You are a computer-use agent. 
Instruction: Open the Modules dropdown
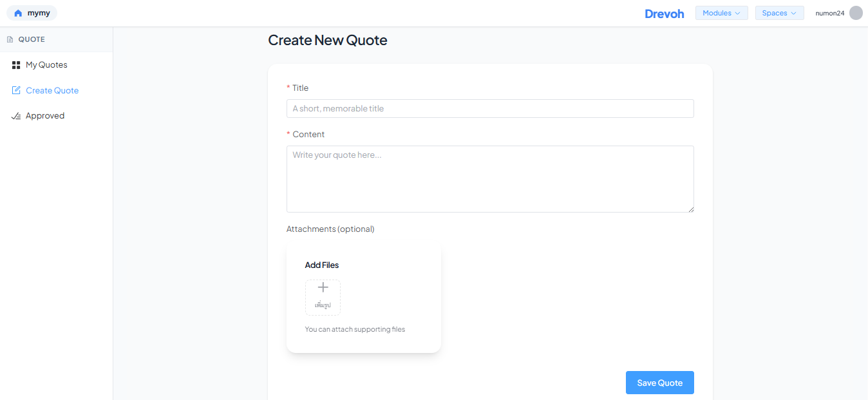click(721, 12)
